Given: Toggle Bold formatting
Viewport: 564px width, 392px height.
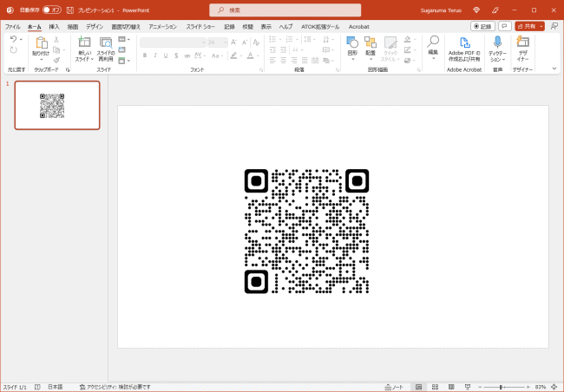Looking at the screenshot, I should (x=145, y=56).
